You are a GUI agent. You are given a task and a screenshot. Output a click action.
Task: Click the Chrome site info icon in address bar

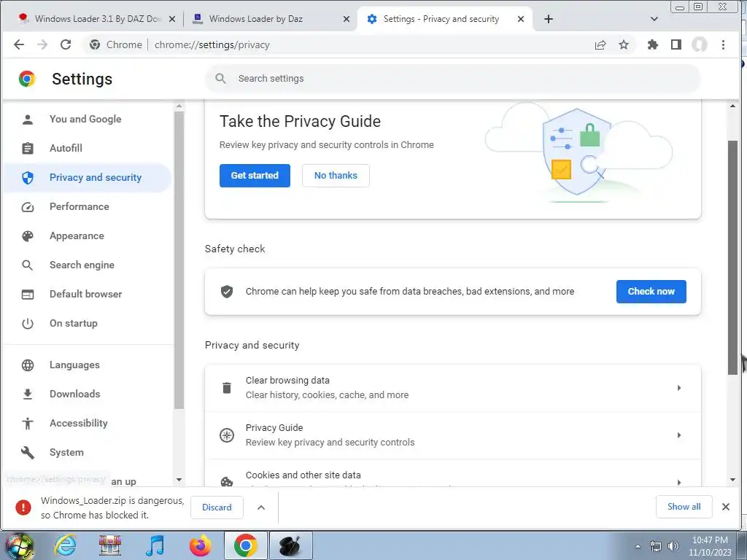(95, 44)
